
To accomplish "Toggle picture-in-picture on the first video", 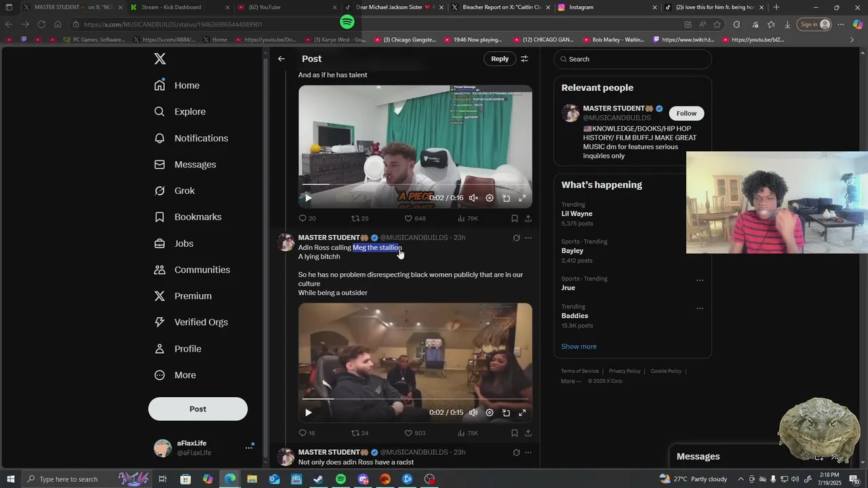I will pyautogui.click(x=506, y=198).
